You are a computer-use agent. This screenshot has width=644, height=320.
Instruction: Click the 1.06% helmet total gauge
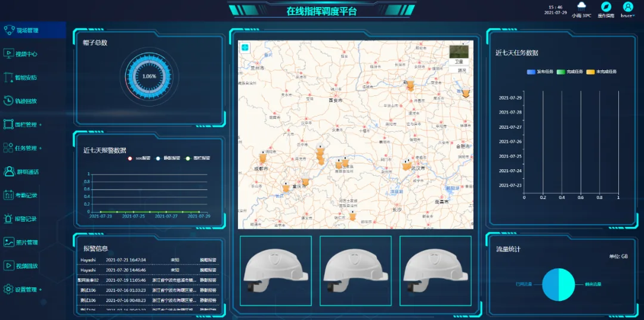(149, 76)
